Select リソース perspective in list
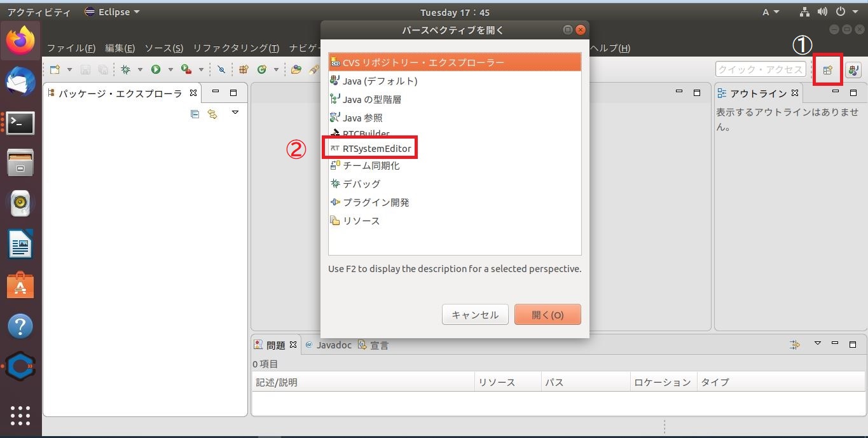Screen dimensions: 868x438 (455, 221)
